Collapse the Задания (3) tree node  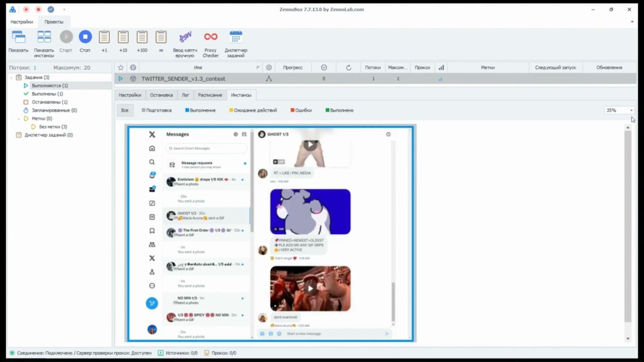[12, 77]
